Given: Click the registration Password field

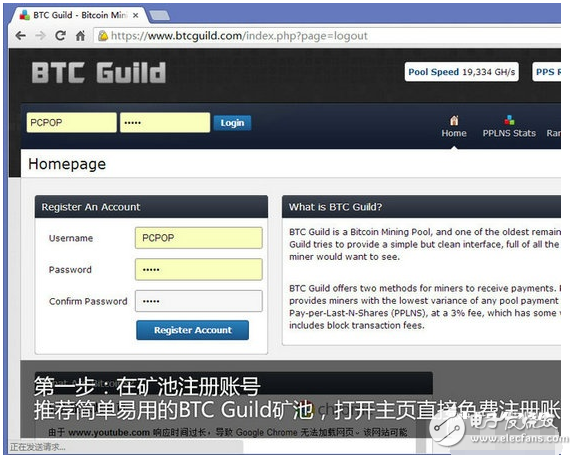Looking at the screenshot, I should coord(199,269).
